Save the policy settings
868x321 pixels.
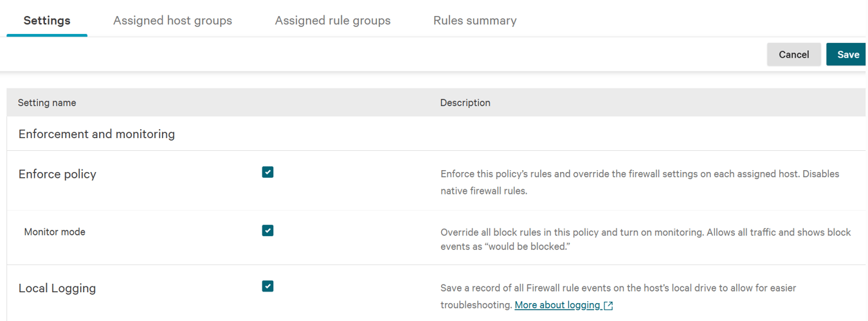click(x=847, y=55)
